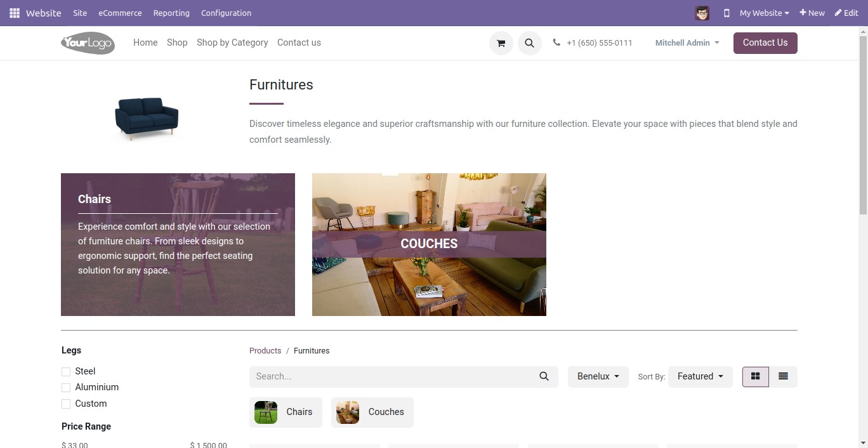868x448 pixels.
Task: Check the Steel legs filter
Action: tap(66, 371)
